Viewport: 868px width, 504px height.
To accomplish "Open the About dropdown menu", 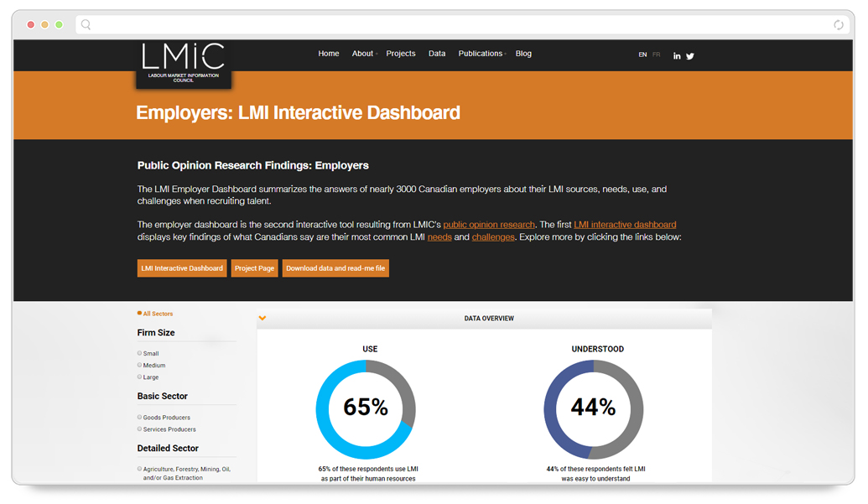I will (x=364, y=54).
